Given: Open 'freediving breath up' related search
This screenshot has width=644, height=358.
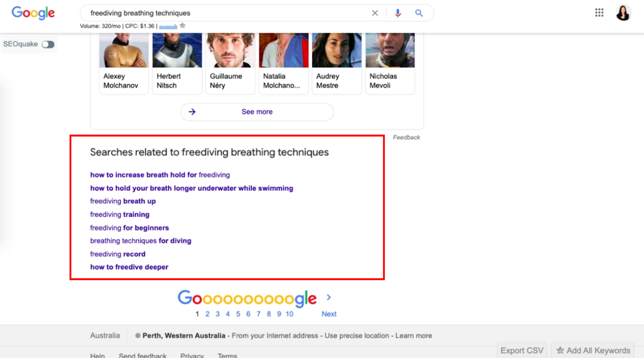Looking at the screenshot, I should click(x=123, y=201).
